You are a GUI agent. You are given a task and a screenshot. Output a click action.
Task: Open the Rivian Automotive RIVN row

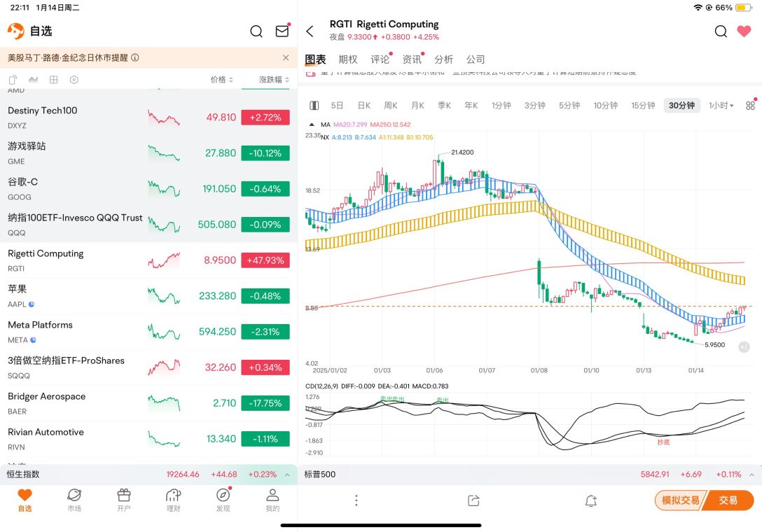pyautogui.click(x=148, y=439)
